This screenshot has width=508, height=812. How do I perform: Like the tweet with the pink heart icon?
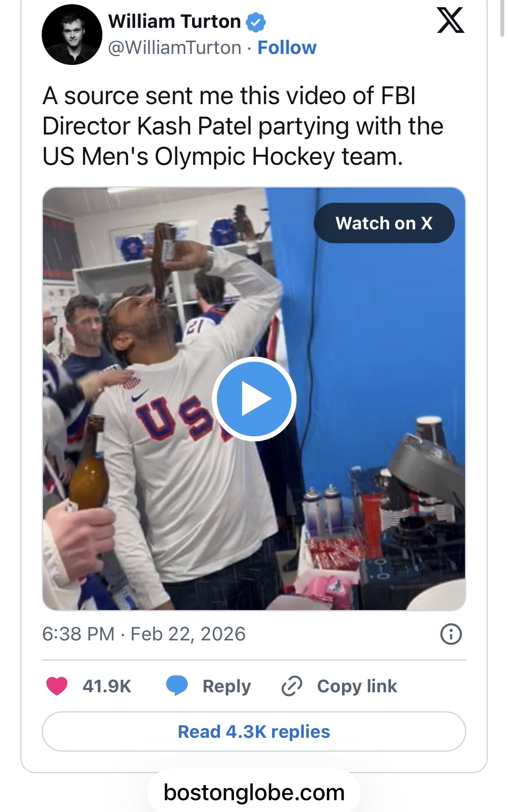(x=56, y=686)
